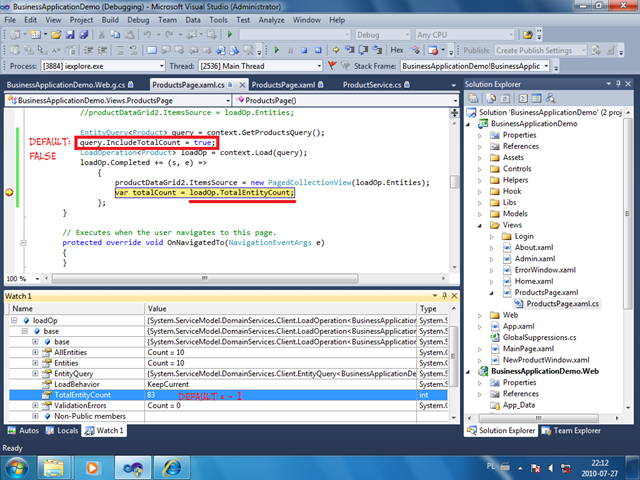Expand the EntityQuery row in Watch 1
This screenshot has height=480, width=640.
[35, 373]
